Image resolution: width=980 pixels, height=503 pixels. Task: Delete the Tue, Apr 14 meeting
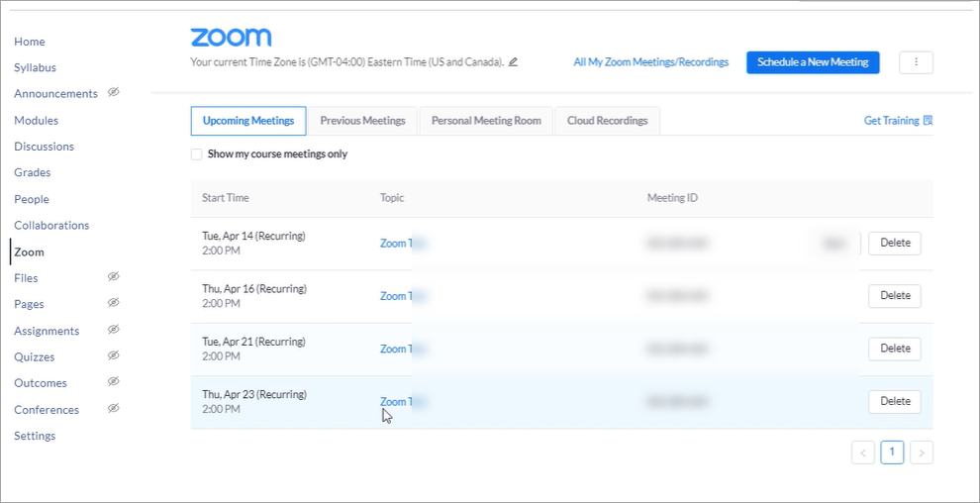point(895,243)
